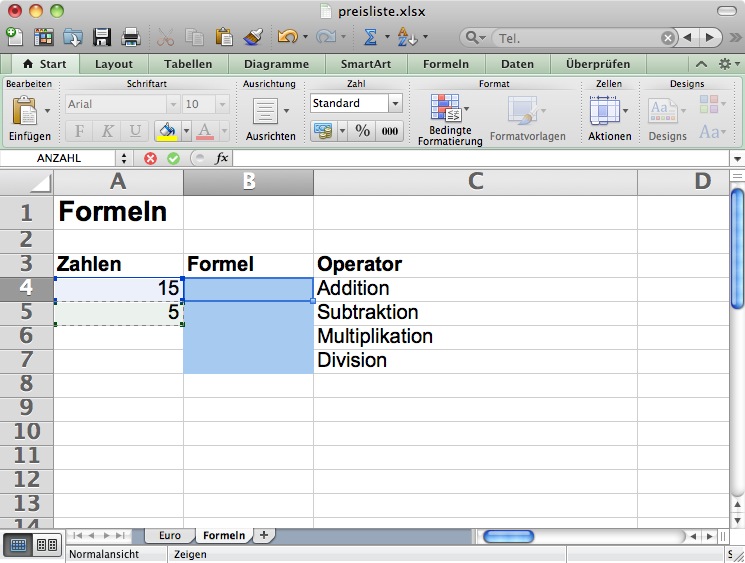The height and width of the screenshot is (563, 745).
Task: Switch to the Formeln ribbon tab
Action: pyautogui.click(x=446, y=64)
